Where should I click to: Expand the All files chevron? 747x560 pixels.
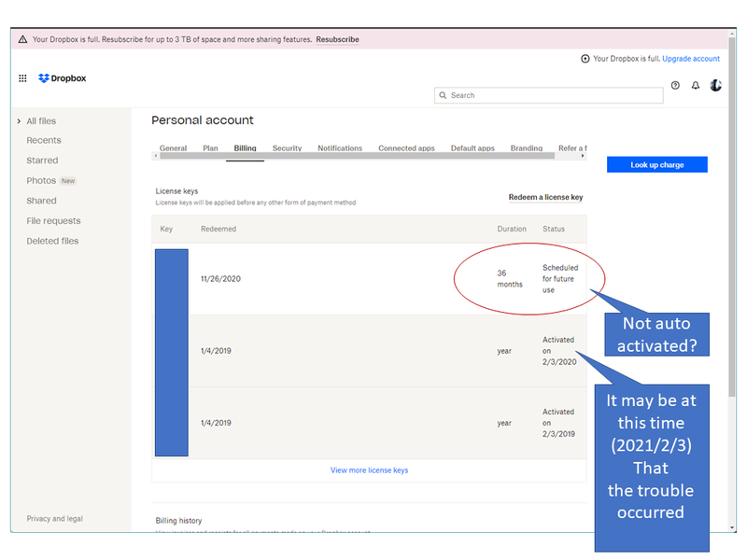tap(19, 121)
